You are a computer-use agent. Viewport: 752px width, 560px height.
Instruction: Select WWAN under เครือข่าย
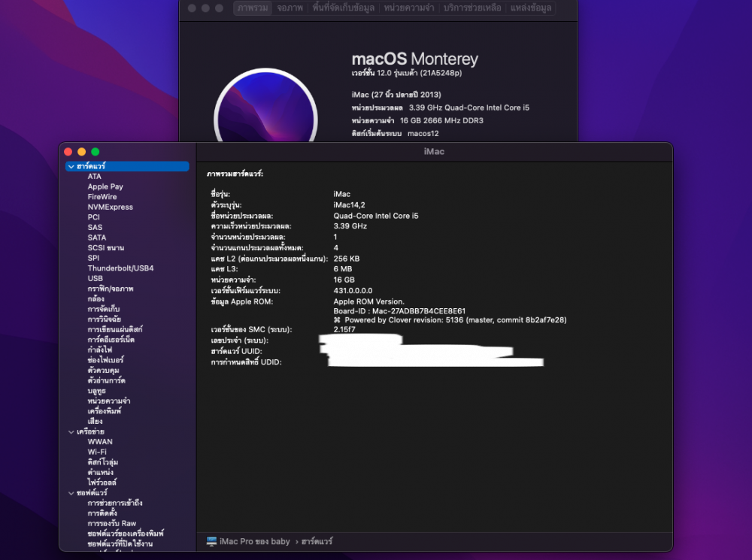tap(100, 441)
